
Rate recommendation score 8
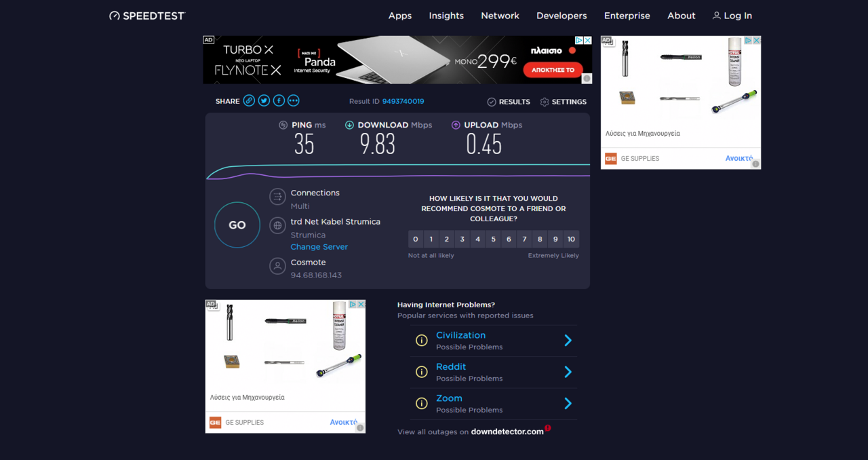[540, 239]
